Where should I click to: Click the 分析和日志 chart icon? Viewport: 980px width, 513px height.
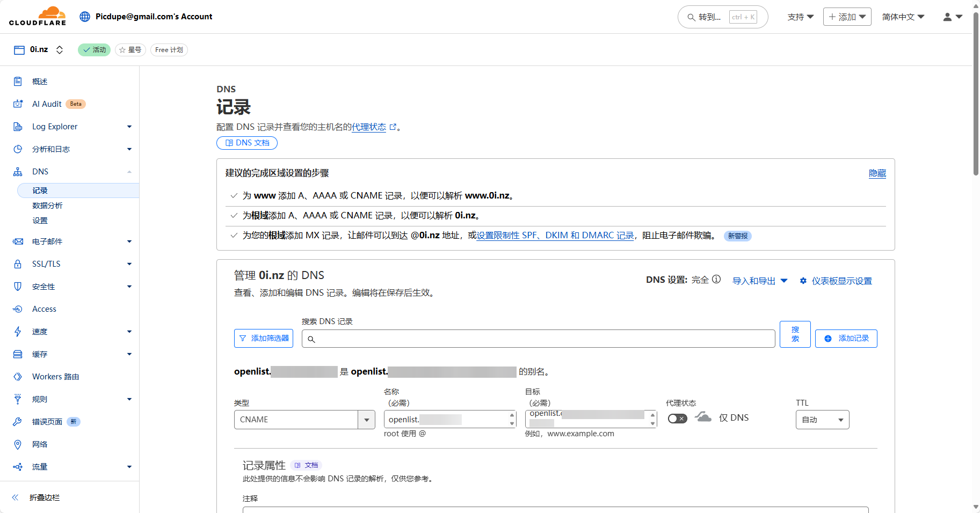tap(18, 149)
